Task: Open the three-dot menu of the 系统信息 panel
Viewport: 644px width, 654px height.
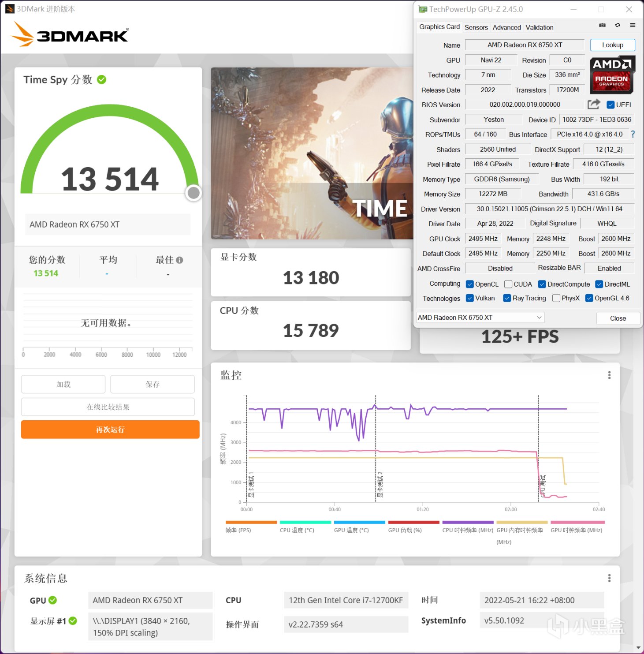Action: tap(609, 578)
